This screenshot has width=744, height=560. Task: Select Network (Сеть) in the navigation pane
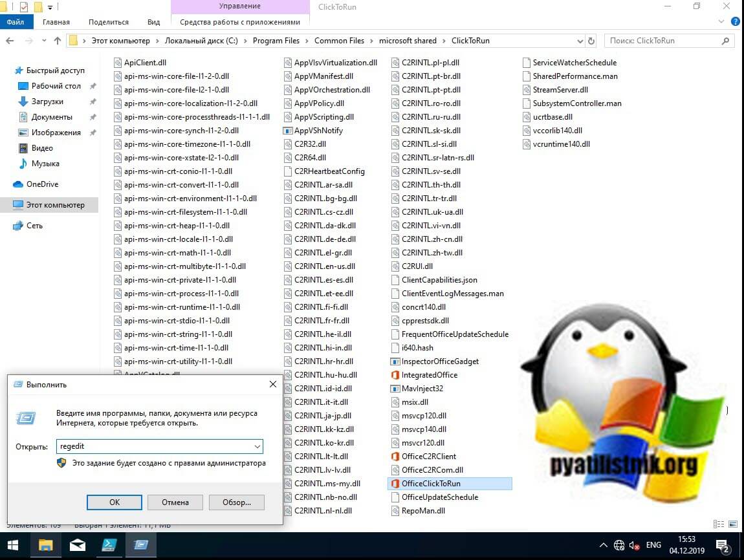tap(34, 226)
